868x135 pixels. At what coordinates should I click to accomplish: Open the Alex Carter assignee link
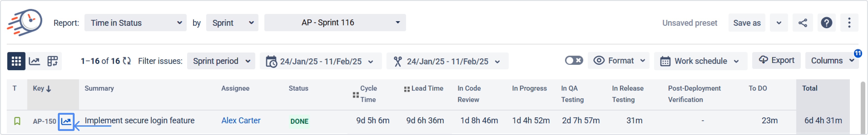241,121
